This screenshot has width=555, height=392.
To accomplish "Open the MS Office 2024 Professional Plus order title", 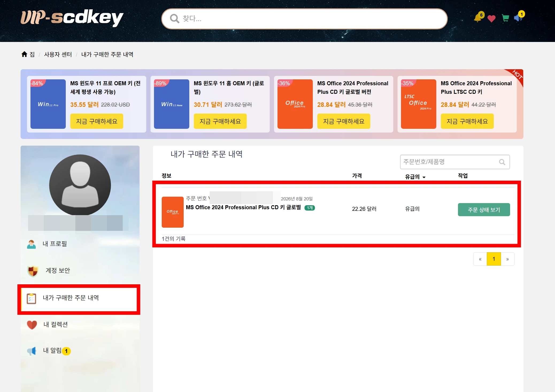I will (243, 207).
